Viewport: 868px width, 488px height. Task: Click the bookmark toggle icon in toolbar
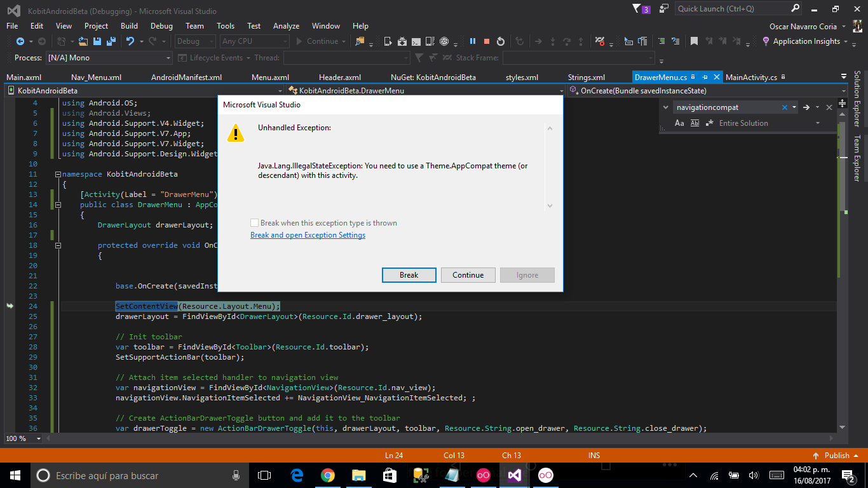tap(695, 41)
